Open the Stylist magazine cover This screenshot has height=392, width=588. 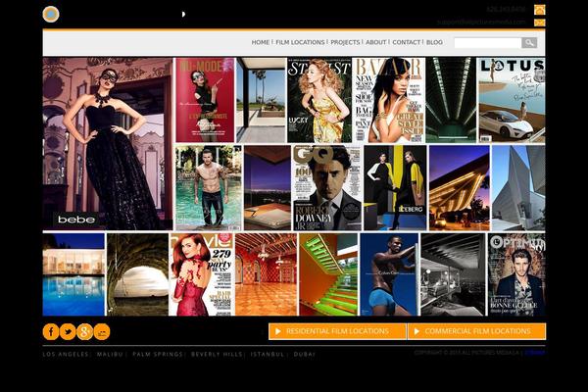(x=319, y=100)
